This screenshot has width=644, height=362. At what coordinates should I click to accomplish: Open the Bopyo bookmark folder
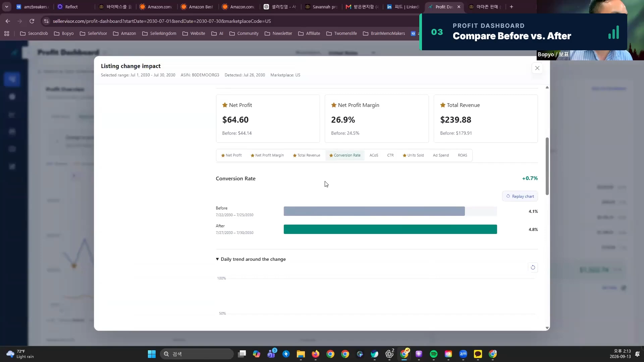pos(64,34)
